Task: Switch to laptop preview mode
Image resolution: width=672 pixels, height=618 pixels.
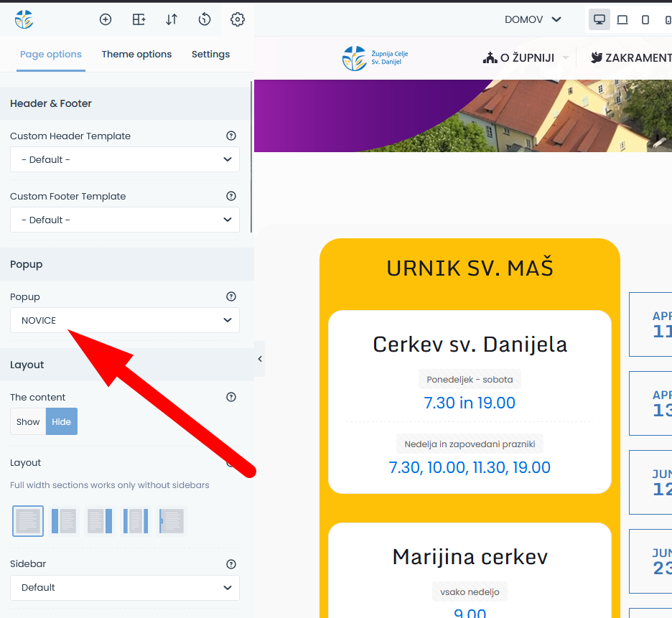Action: 622,19
